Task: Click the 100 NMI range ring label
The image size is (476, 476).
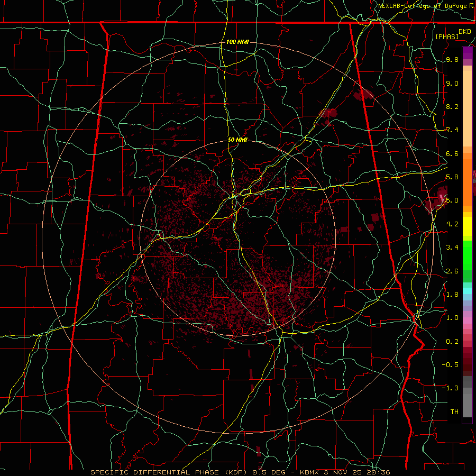Action: coord(237,42)
